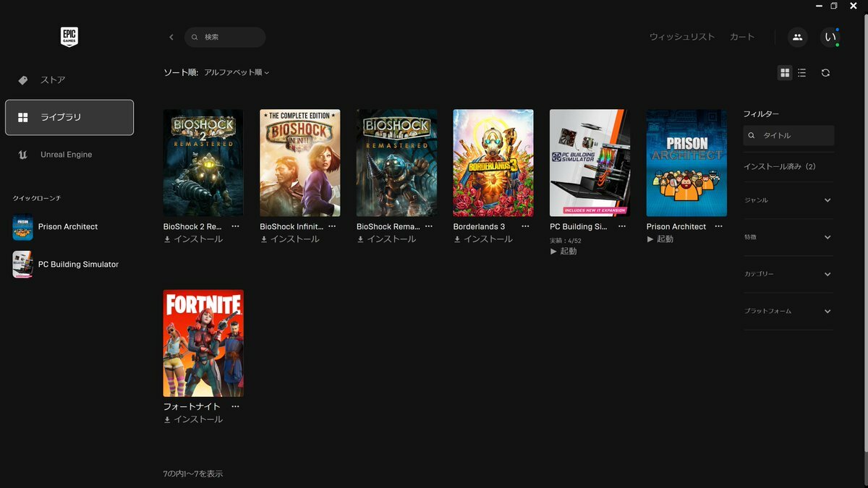Image resolution: width=868 pixels, height=488 pixels.
Task: Open Borderlands 3 three-dot options menu
Action: (525, 226)
